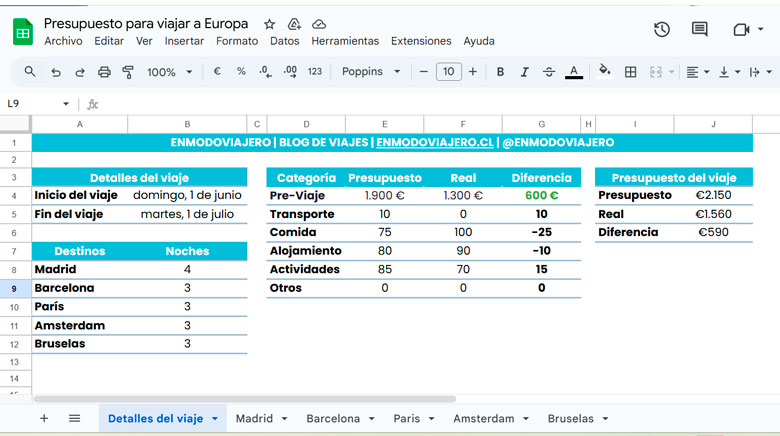Viewport: 780px width, 436px height.
Task: Open horizontal align dropdown
Action: point(697,72)
